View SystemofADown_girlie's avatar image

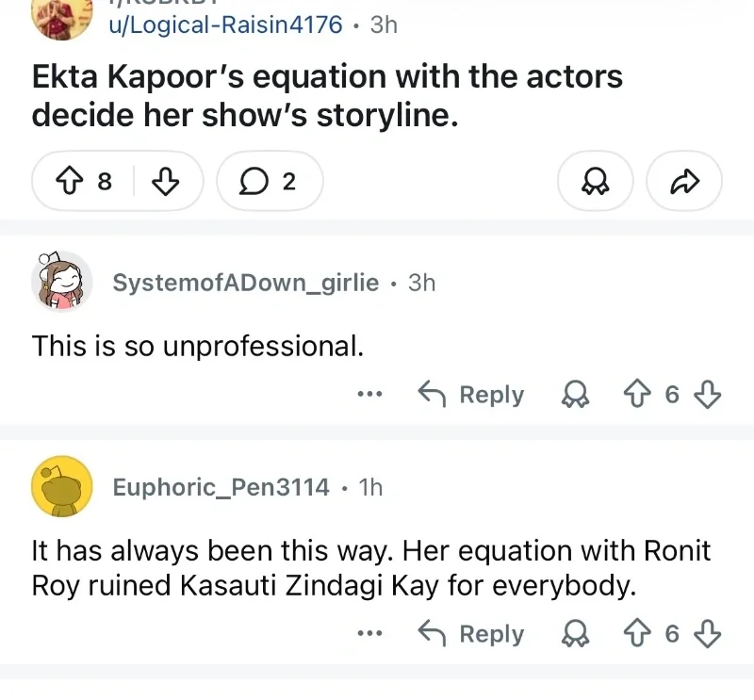pos(61,281)
